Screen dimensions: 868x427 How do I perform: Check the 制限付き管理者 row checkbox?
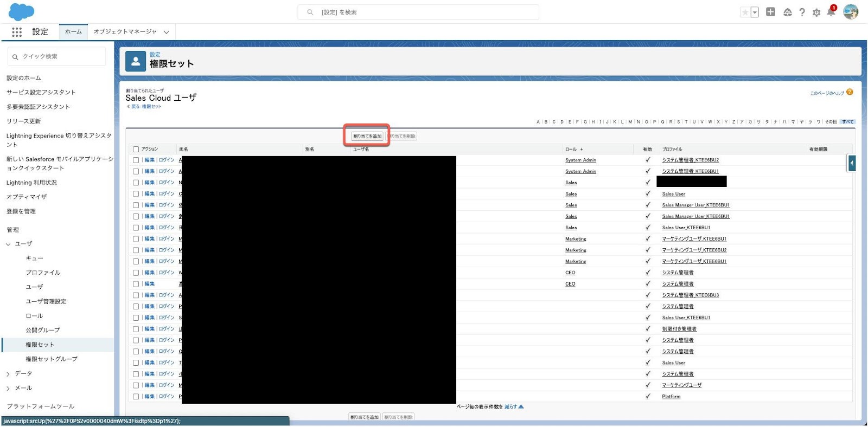pyautogui.click(x=136, y=329)
